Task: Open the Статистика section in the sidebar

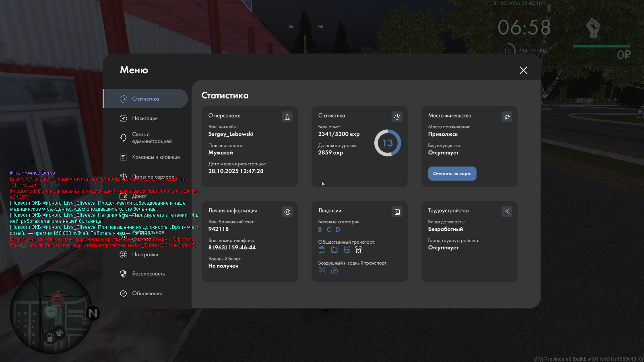Action: click(145, 99)
